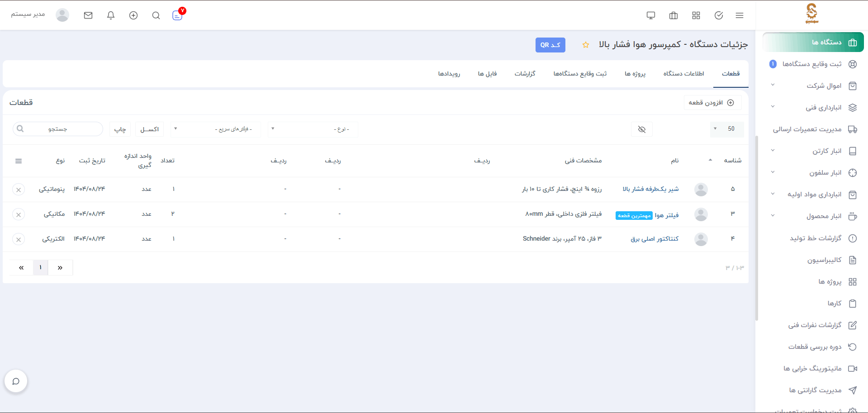The image size is (868, 413).
Task: Click the جستجو search input field
Action: tap(58, 129)
